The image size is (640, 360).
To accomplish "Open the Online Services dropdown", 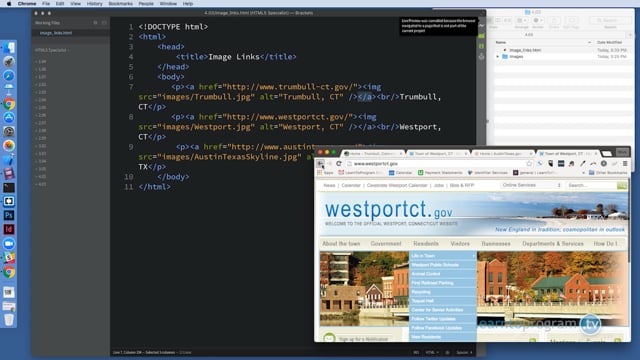I will point(531,185).
